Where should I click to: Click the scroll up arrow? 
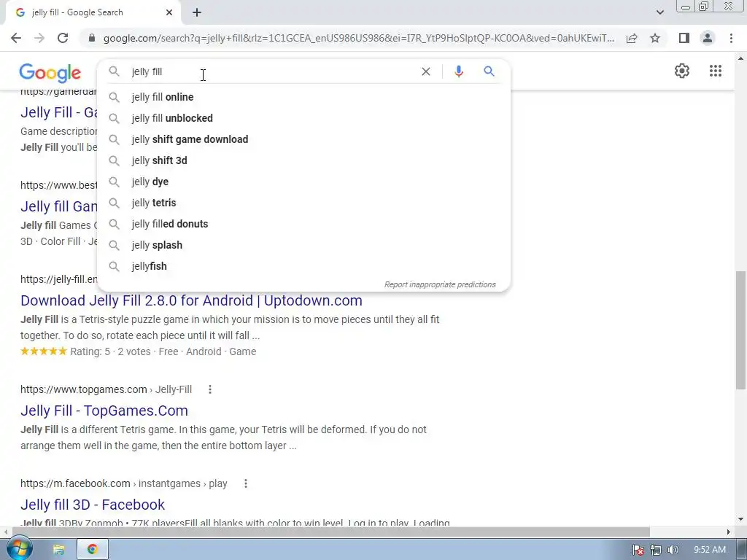click(x=740, y=58)
